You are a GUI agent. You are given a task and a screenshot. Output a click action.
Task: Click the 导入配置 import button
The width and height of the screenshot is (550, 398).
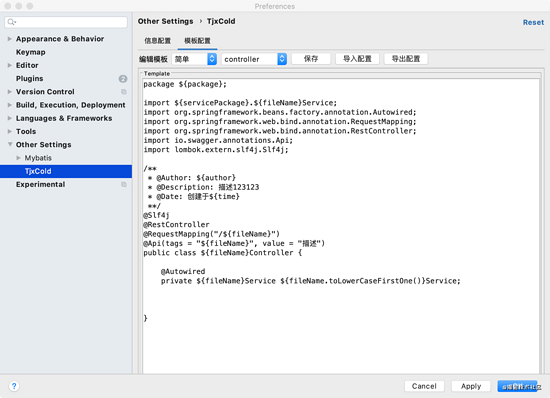tap(357, 59)
